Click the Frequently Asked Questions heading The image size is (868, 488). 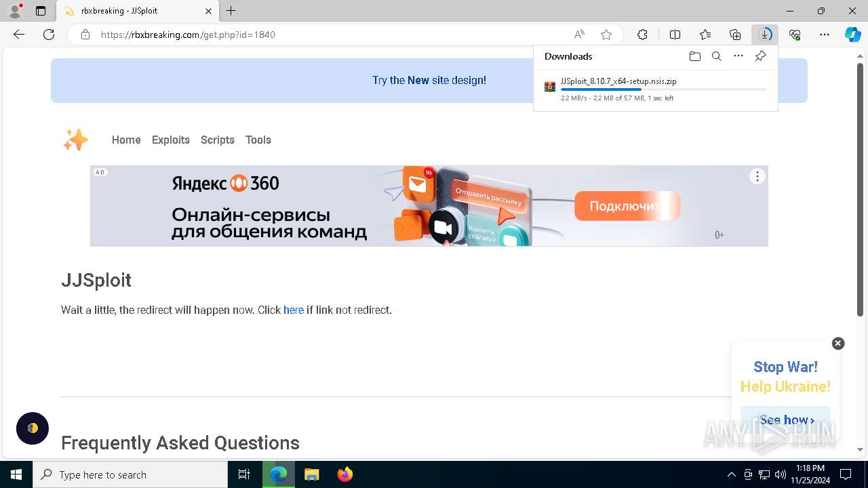[x=180, y=443]
